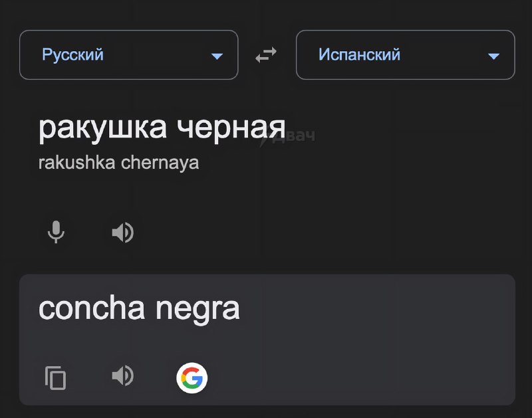Image resolution: width=532 pixels, height=418 pixels.
Task: Click the transliteration 'rakushka chernaya'
Action: click(118, 161)
